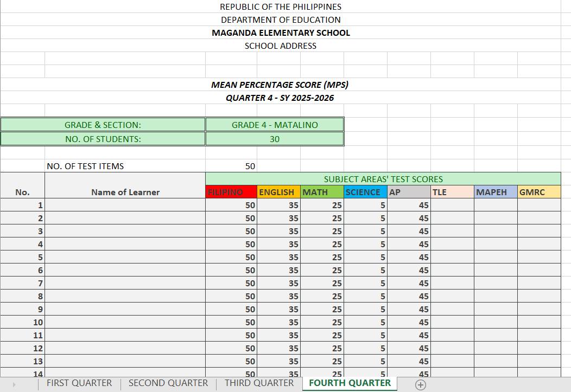Screen dimensions: 571x392
Task: Click the number of students value 30
Action: point(275,139)
